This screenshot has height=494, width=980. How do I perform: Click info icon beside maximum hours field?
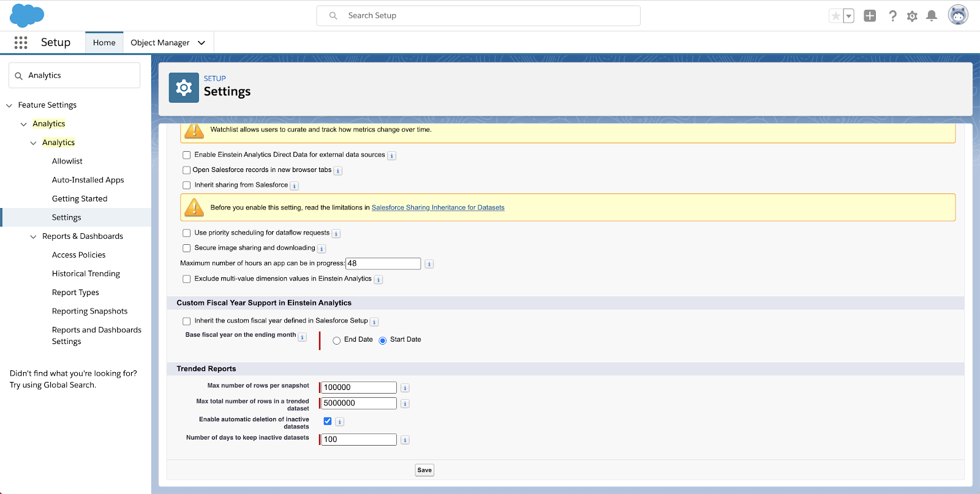pyautogui.click(x=429, y=264)
